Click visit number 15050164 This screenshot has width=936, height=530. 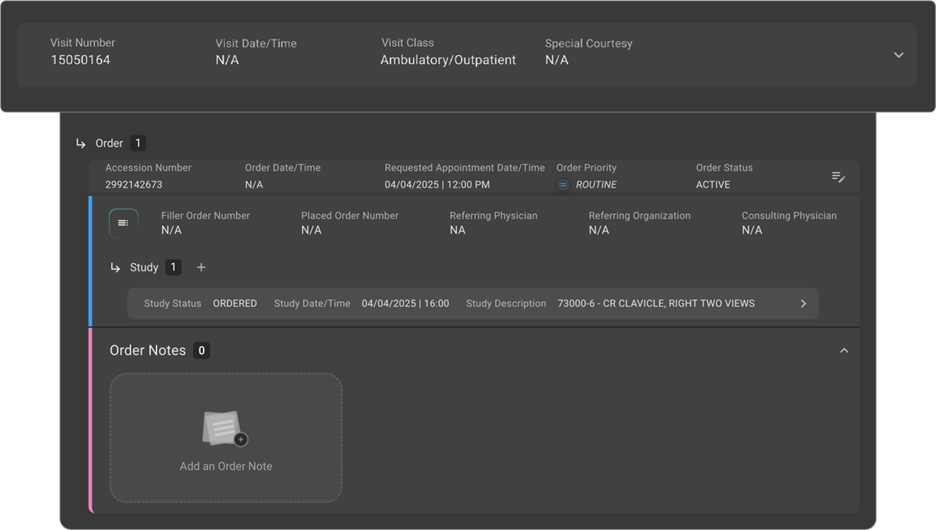81,60
